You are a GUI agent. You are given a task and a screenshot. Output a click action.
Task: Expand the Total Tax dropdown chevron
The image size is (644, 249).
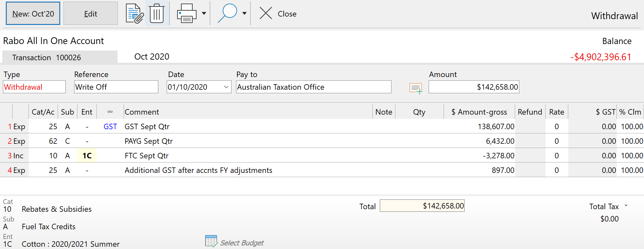click(x=626, y=206)
